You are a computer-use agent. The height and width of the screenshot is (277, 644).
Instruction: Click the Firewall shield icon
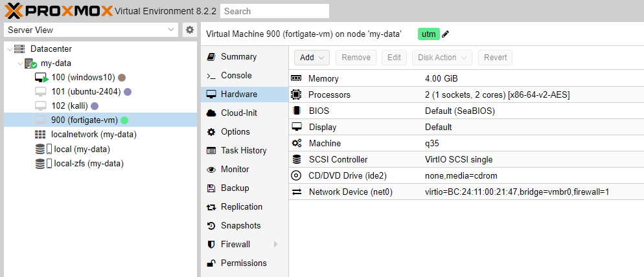211,245
